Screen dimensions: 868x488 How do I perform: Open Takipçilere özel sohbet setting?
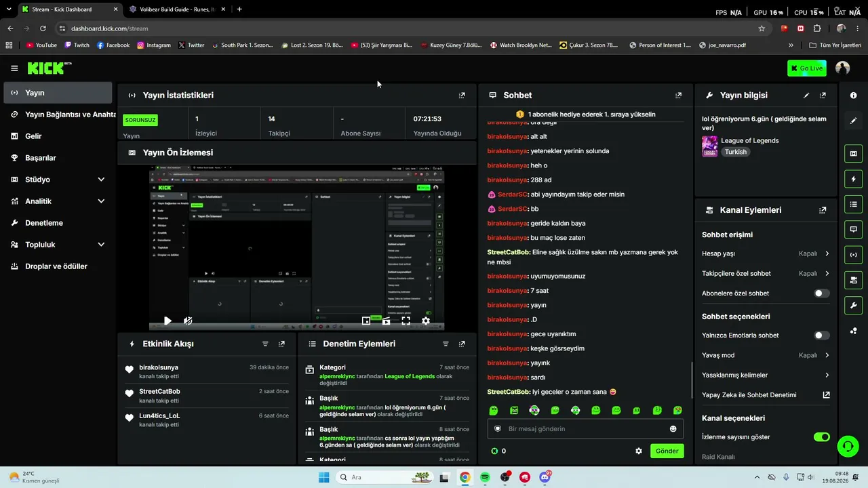click(x=766, y=274)
